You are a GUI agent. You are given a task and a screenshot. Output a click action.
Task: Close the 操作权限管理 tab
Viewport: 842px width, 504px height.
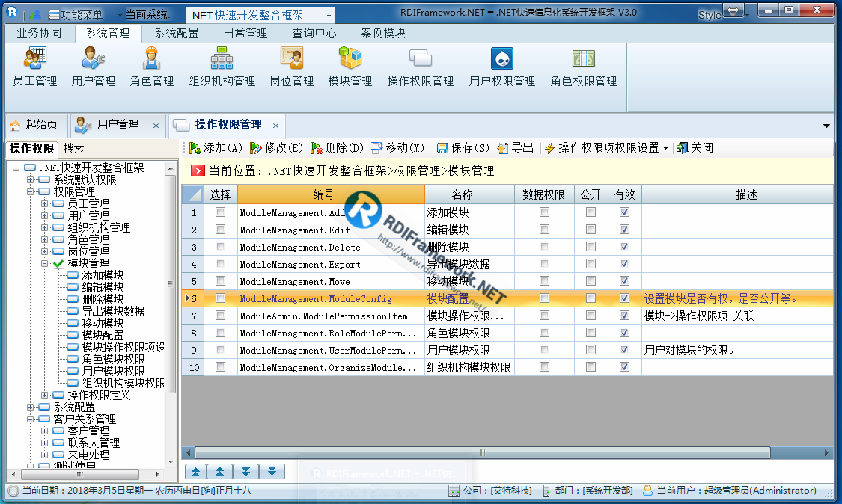[275, 126]
